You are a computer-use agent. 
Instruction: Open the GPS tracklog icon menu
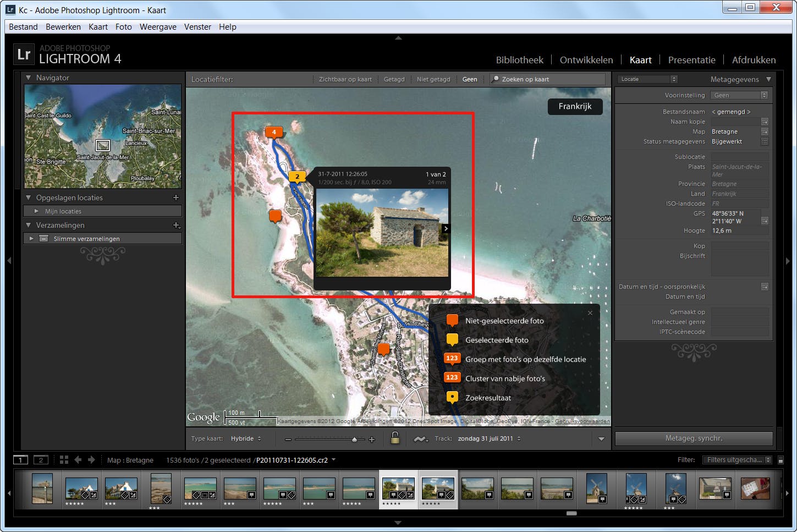point(421,439)
